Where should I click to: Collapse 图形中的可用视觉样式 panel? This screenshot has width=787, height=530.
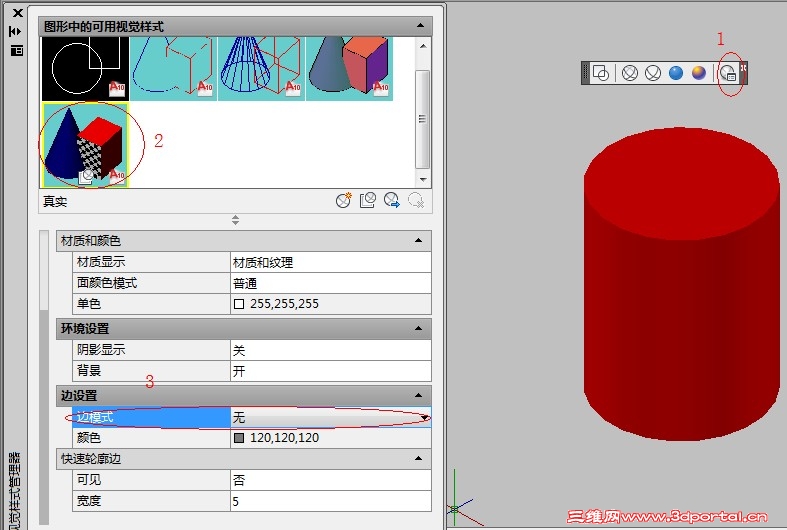click(x=421, y=26)
